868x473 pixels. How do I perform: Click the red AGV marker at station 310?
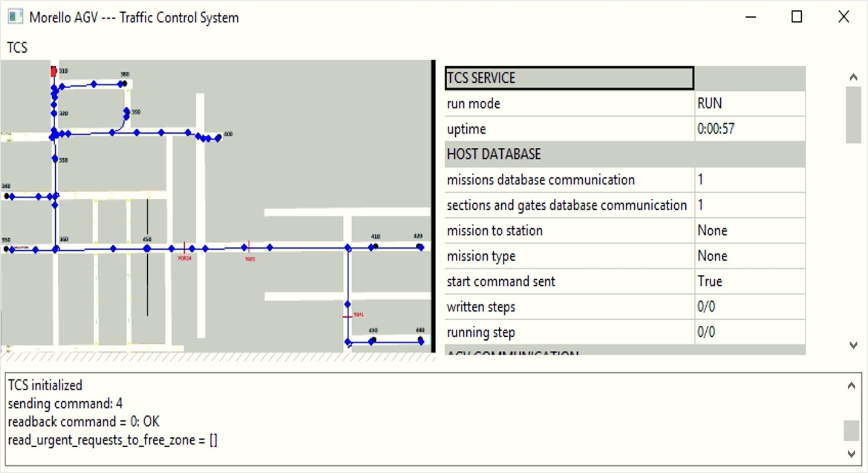[53, 71]
